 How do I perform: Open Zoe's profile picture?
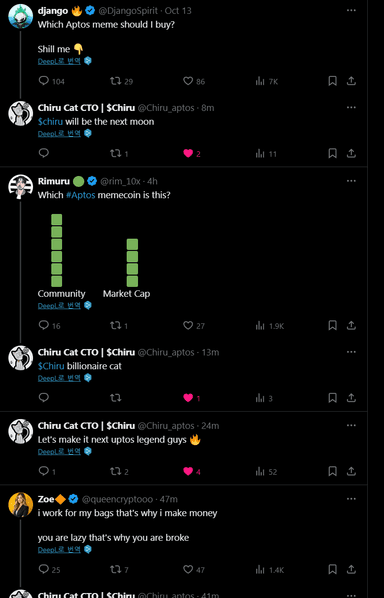[21, 504]
